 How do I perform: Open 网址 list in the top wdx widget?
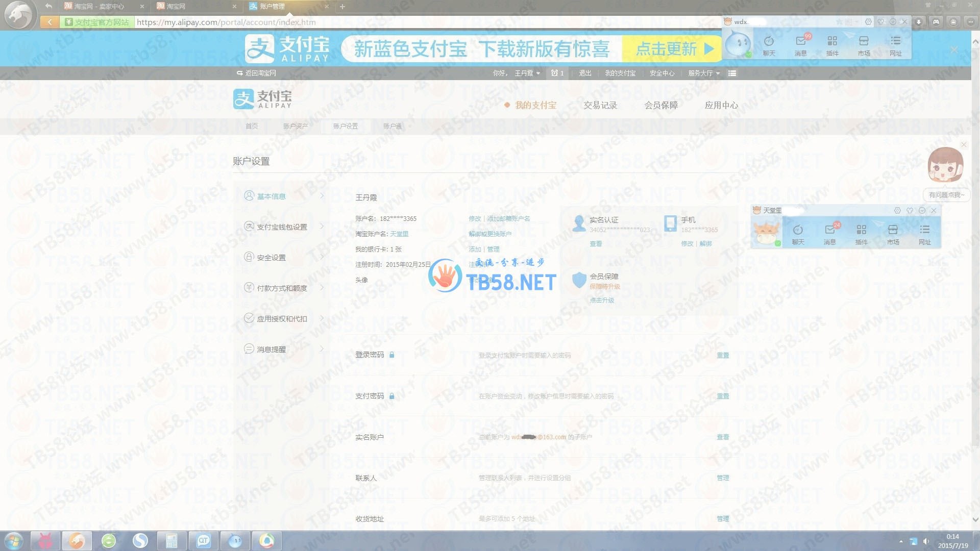tap(895, 45)
